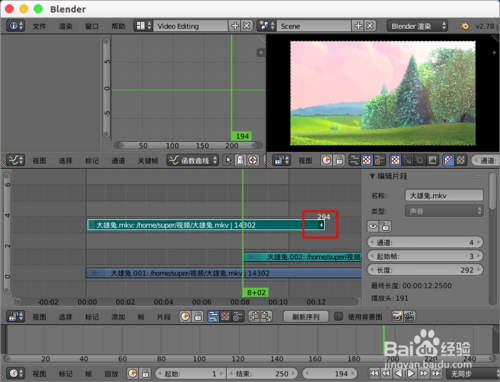
Task: Open the sequencer 片段 menu
Action: [164, 317]
